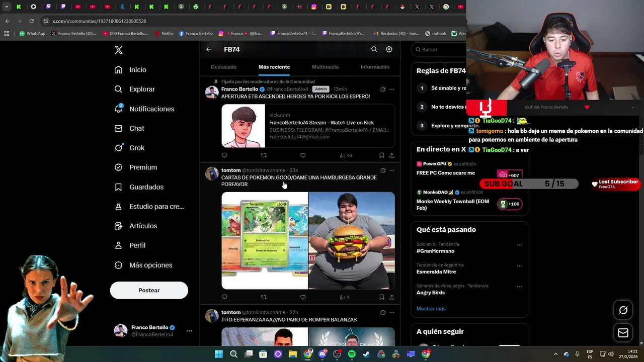Switch to the Destacado tab
The height and width of the screenshot is (362, 644).
tap(224, 67)
